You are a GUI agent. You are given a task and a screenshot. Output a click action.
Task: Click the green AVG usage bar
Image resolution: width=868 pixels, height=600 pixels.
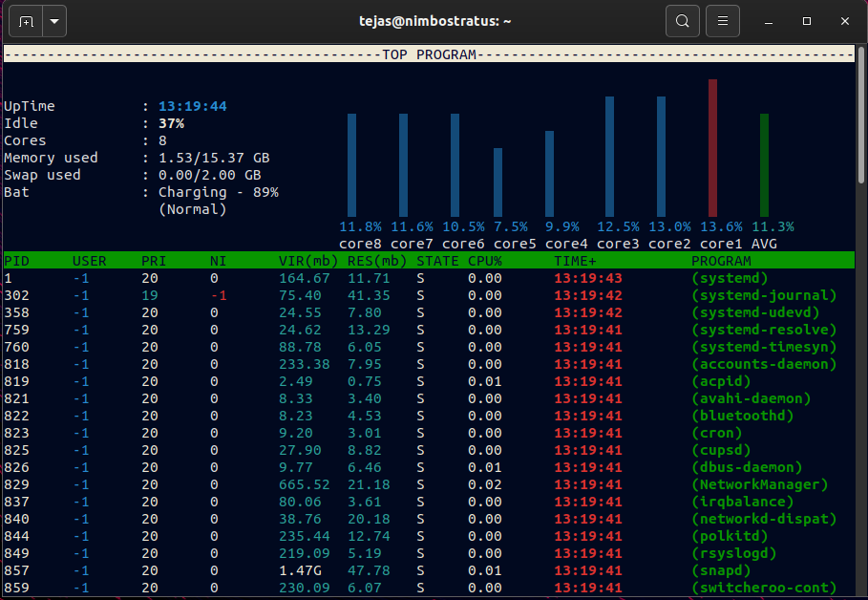pos(764,165)
